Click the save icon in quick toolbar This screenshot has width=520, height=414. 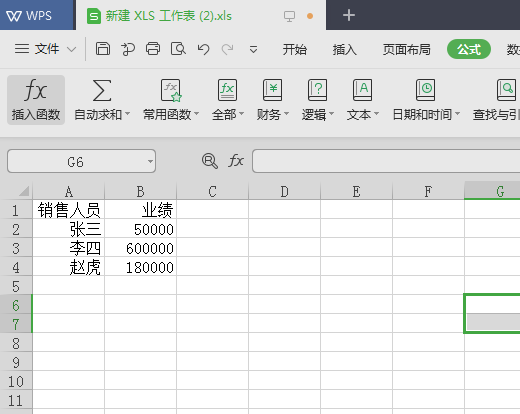[x=103, y=49]
